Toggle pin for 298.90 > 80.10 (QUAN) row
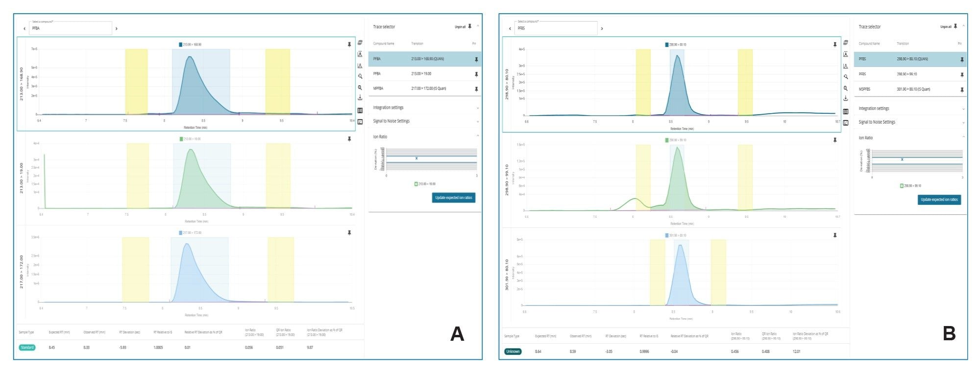The image size is (980, 378). [x=962, y=59]
